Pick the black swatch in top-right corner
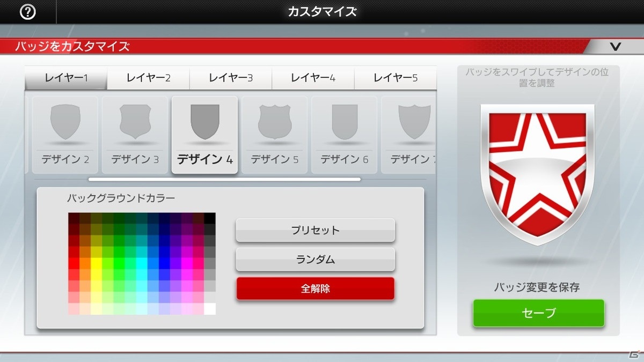The height and width of the screenshot is (362, 644). point(210,218)
